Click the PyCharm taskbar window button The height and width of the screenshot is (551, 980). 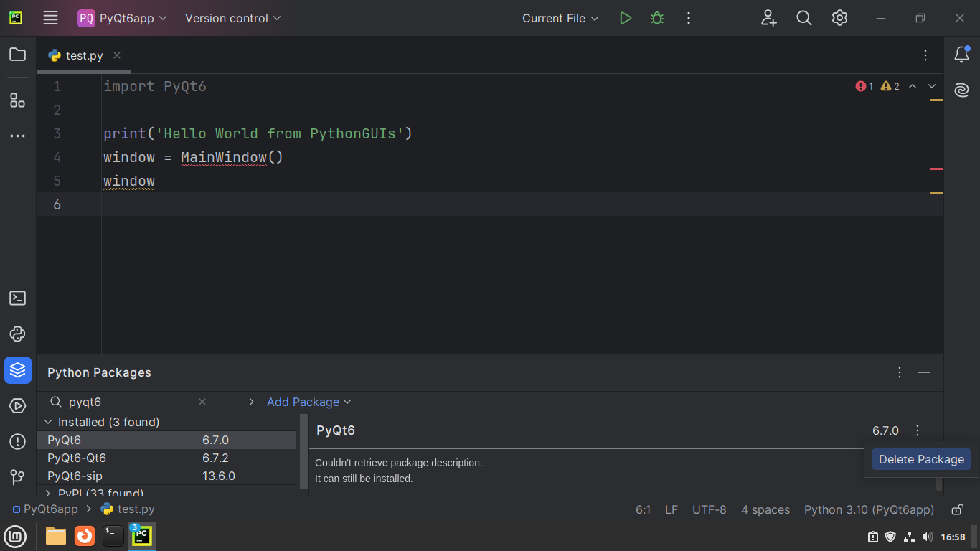pos(142,536)
